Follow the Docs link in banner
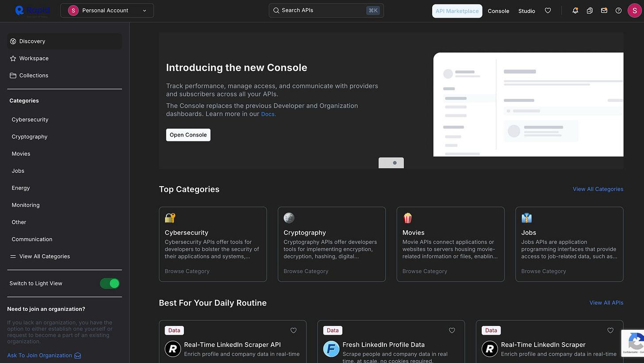Screen dimensions: 644x363 tap(268, 114)
